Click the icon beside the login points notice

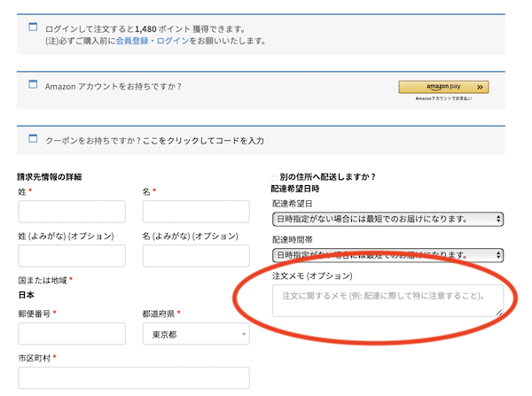[34, 28]
